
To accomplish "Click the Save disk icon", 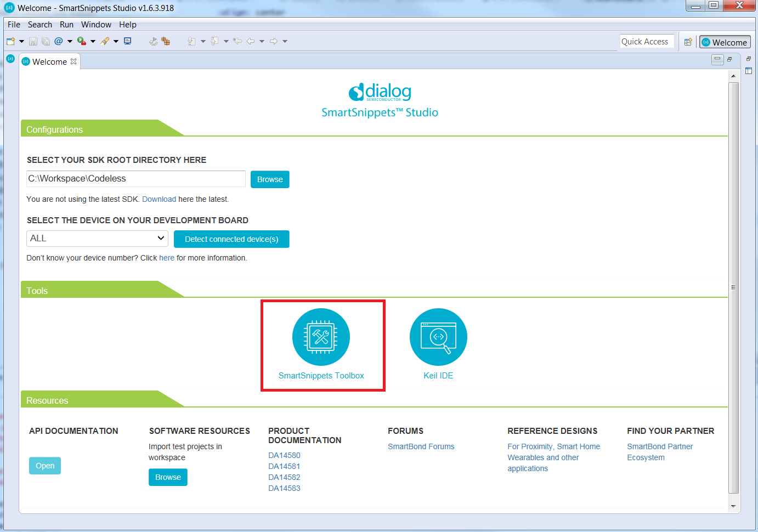I will click(33, 41).
